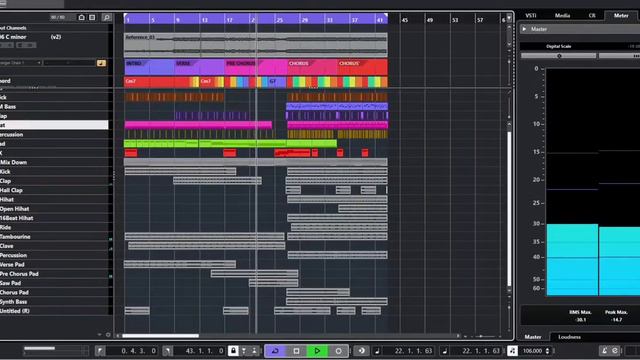The image size is (640, 360).
Task: Click the horizontal scrollbar thumb under arrangement
Action: click(160, 336)
